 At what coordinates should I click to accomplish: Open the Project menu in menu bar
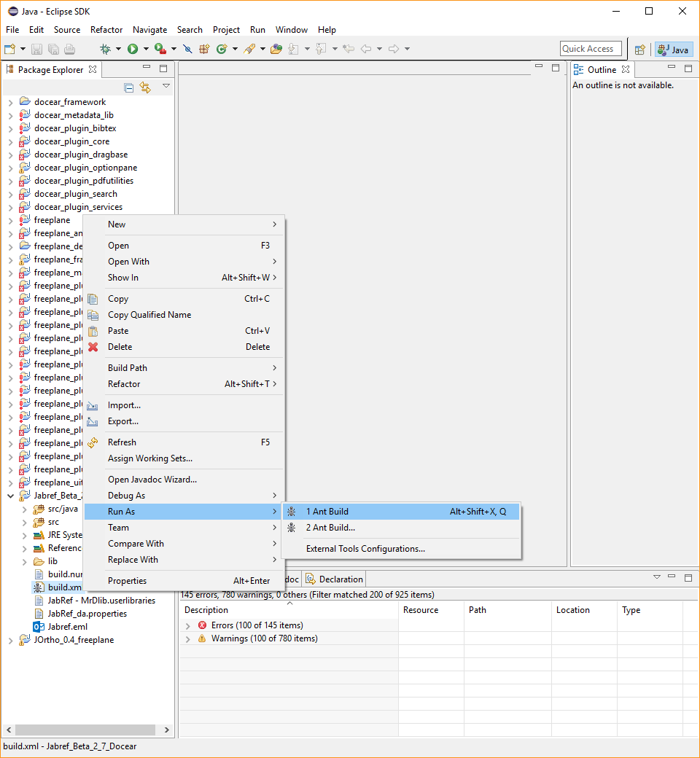[x=226, y=29]
